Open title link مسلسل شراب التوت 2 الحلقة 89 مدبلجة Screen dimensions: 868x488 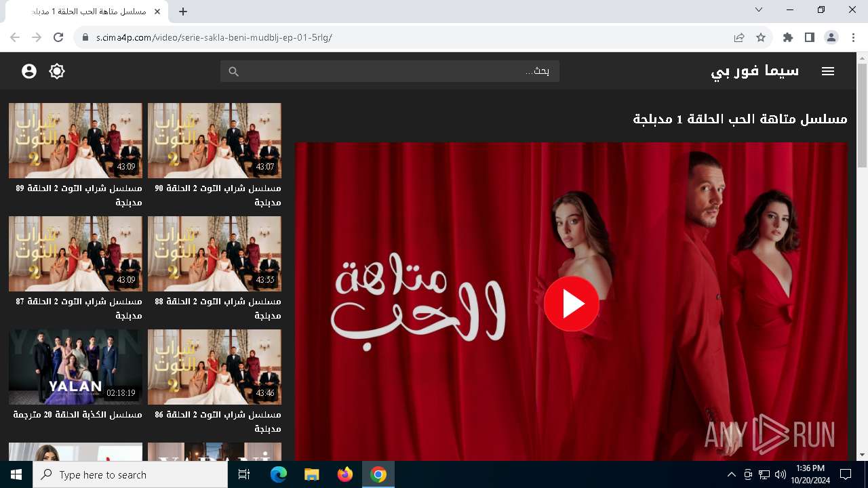tap(79, 195)
